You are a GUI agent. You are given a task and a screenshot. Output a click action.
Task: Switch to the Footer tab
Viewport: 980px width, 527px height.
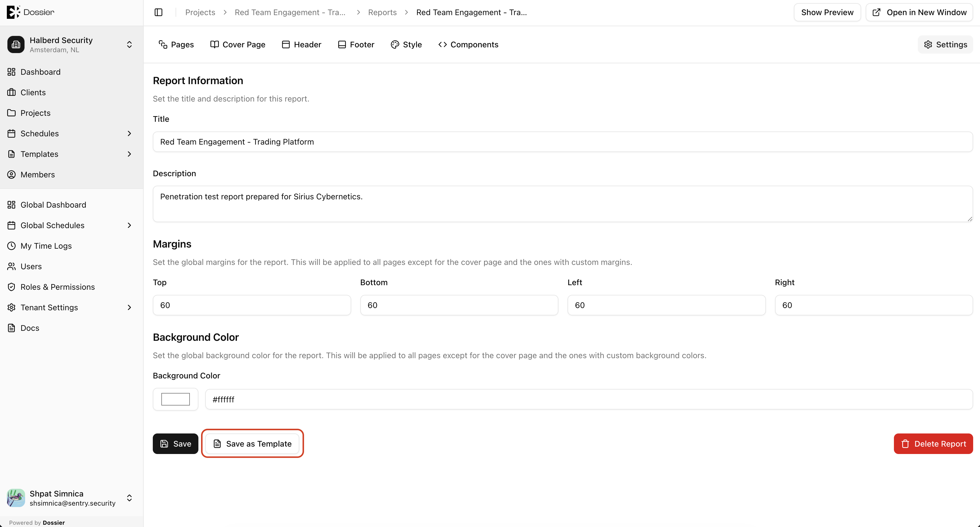[356, 44]
